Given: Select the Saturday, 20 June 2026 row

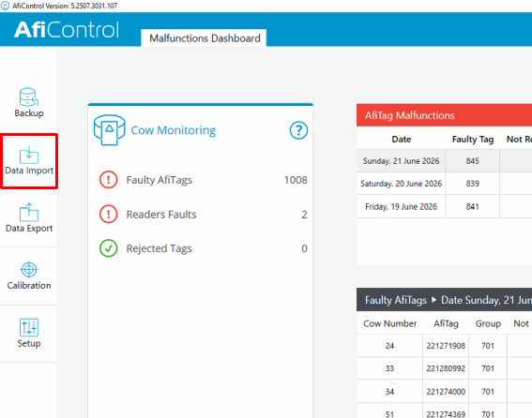Looking at the screenshot, I should (x=444, y=184).
